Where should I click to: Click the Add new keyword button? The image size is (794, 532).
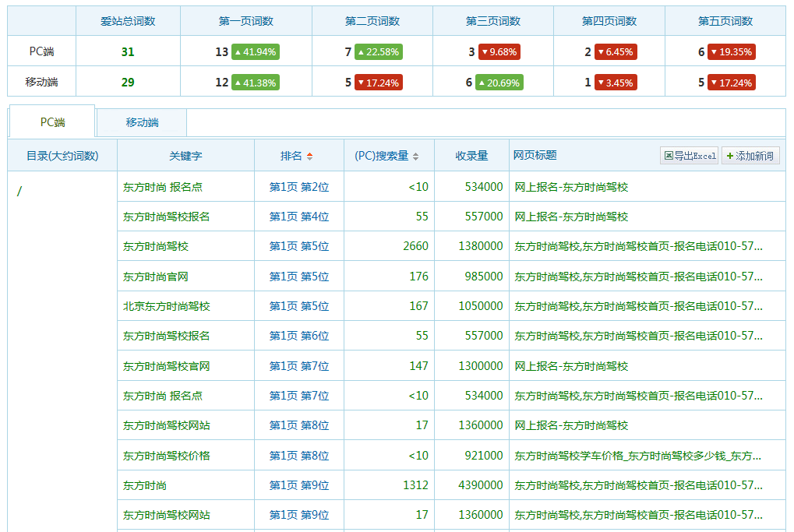[750, 156]
